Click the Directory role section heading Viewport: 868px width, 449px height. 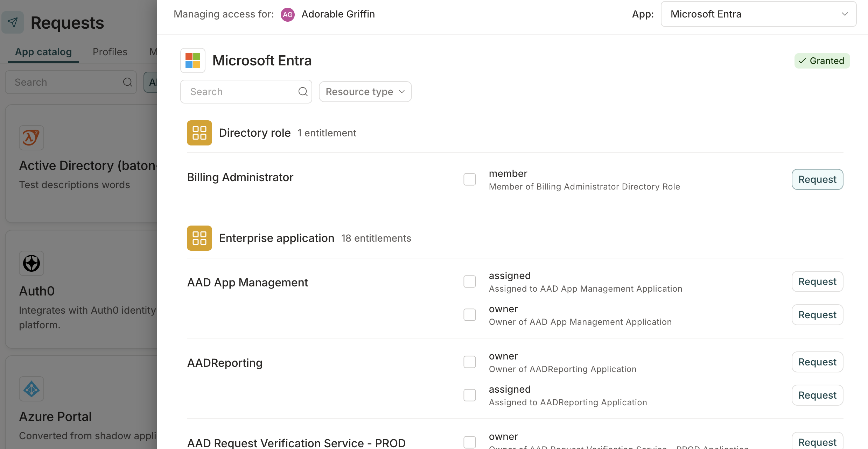(255, 133)
